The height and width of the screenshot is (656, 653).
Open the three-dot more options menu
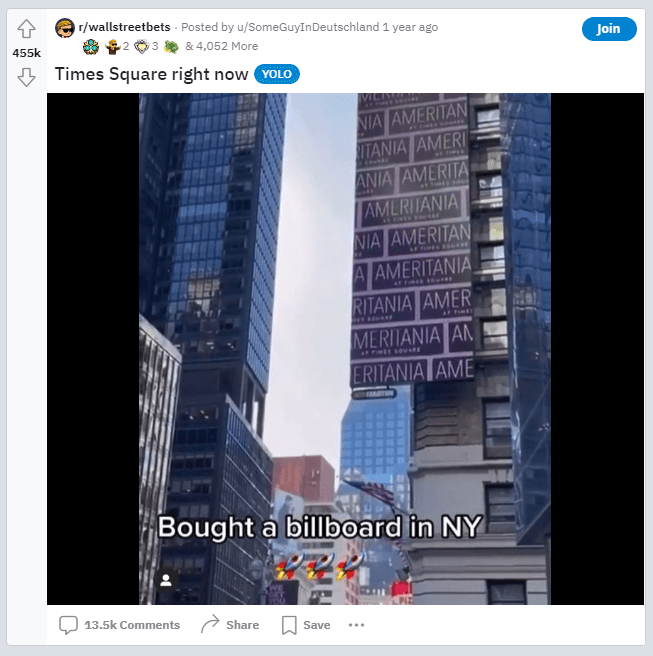tap(356, 625)
